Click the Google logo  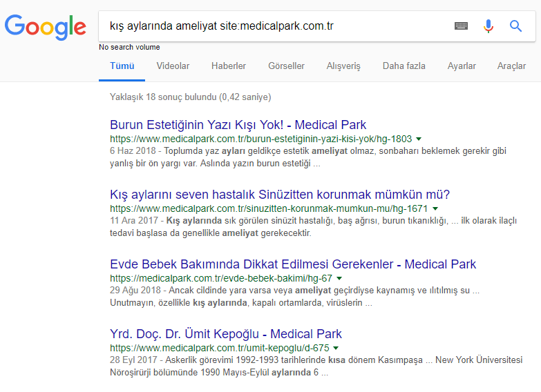pyautogui.click(x=45, y=27)
